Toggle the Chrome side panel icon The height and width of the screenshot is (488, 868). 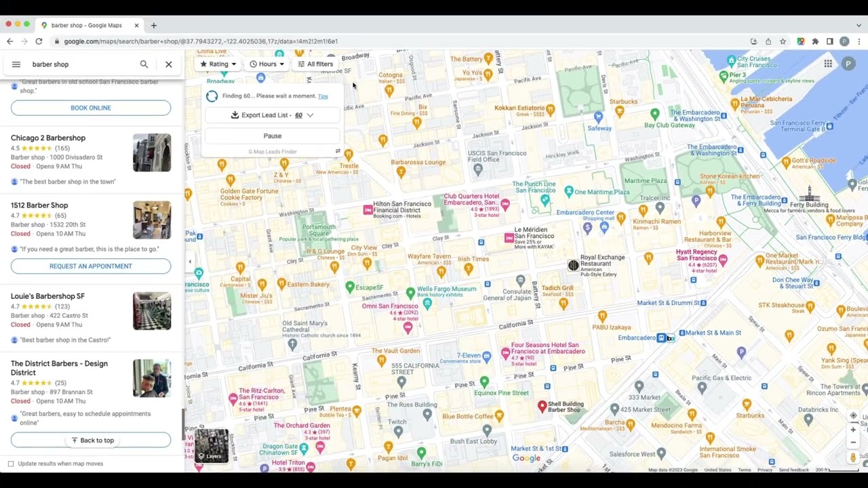829,41
